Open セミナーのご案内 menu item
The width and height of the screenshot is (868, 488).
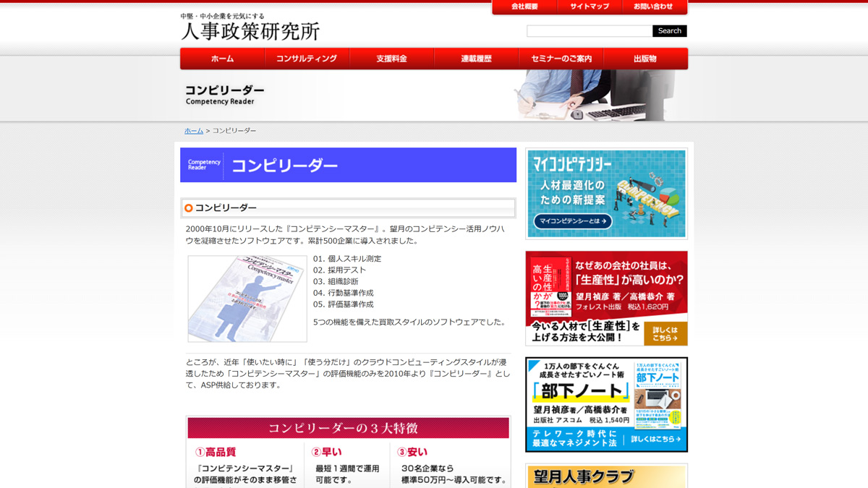coord(561,59)
